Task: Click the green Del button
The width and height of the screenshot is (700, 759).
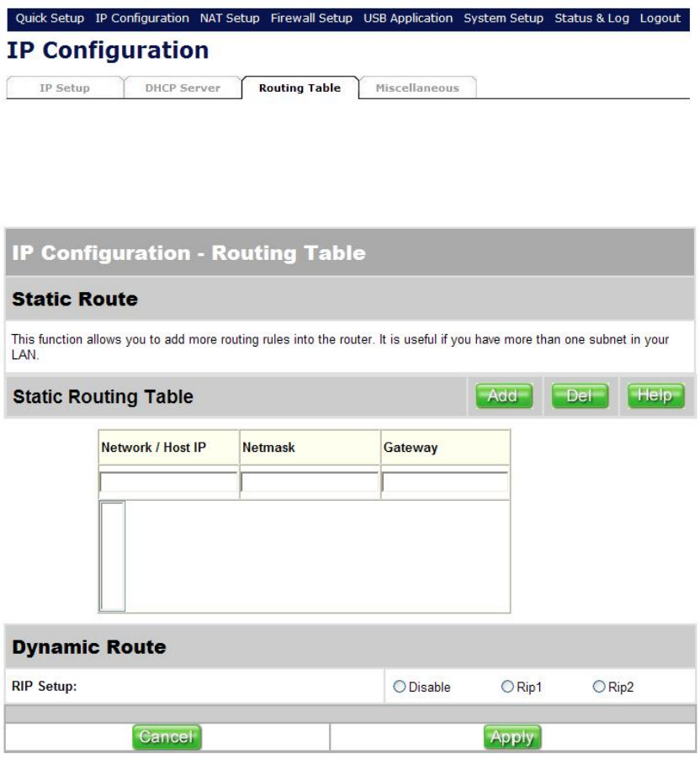Action: (580, 396)
